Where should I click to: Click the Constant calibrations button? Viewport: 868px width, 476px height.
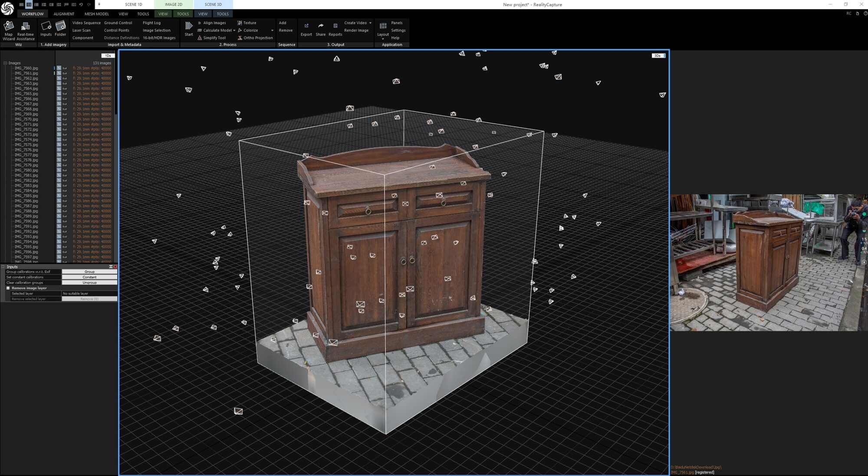coord(89,277)
